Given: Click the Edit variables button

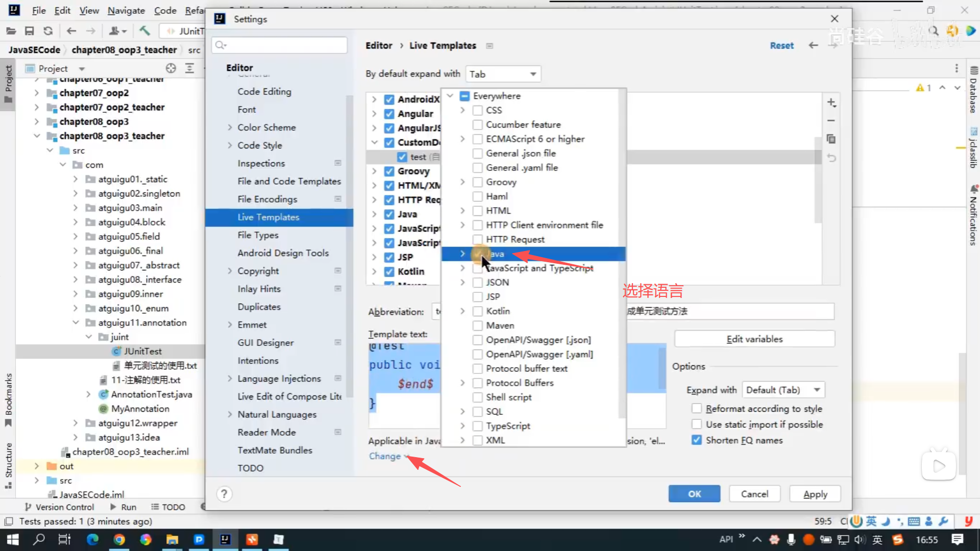Looking at the screenshot, I should click(x=754, y=339).
